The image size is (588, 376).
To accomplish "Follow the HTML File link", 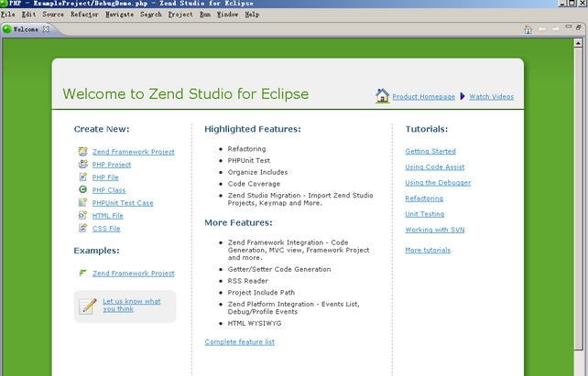I will click(108, 215).
